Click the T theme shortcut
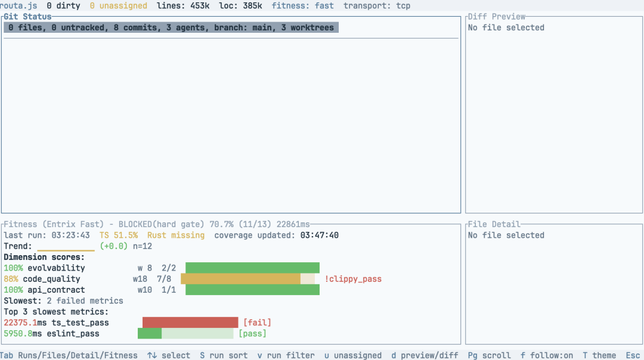Screen dimensions: 644x360 pyautogui.click(x=599, y=355)
